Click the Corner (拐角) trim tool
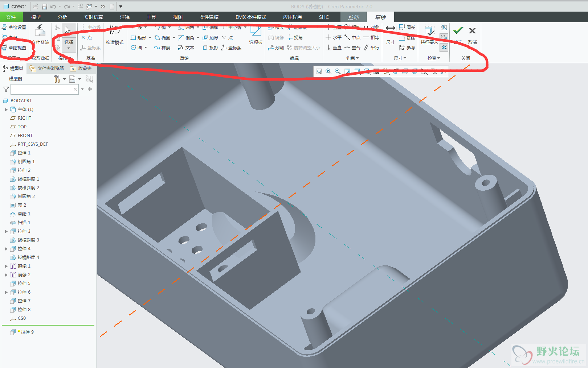This screenshot has width=588, height=368. pos(295,38)
